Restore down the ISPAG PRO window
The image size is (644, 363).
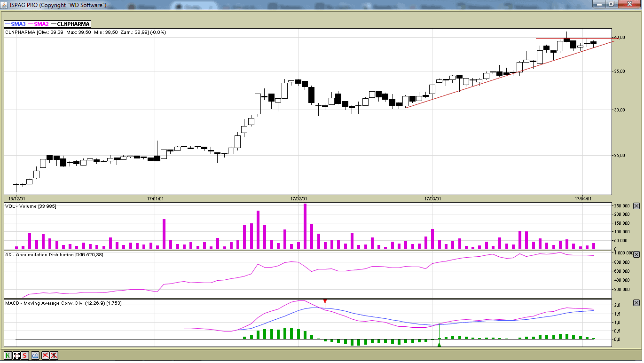612,4
